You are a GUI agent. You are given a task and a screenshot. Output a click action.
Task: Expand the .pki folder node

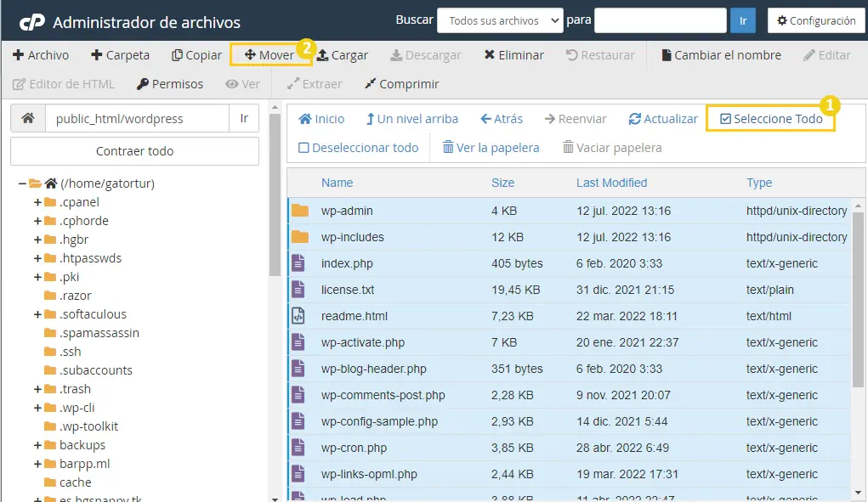coord(37,277)
